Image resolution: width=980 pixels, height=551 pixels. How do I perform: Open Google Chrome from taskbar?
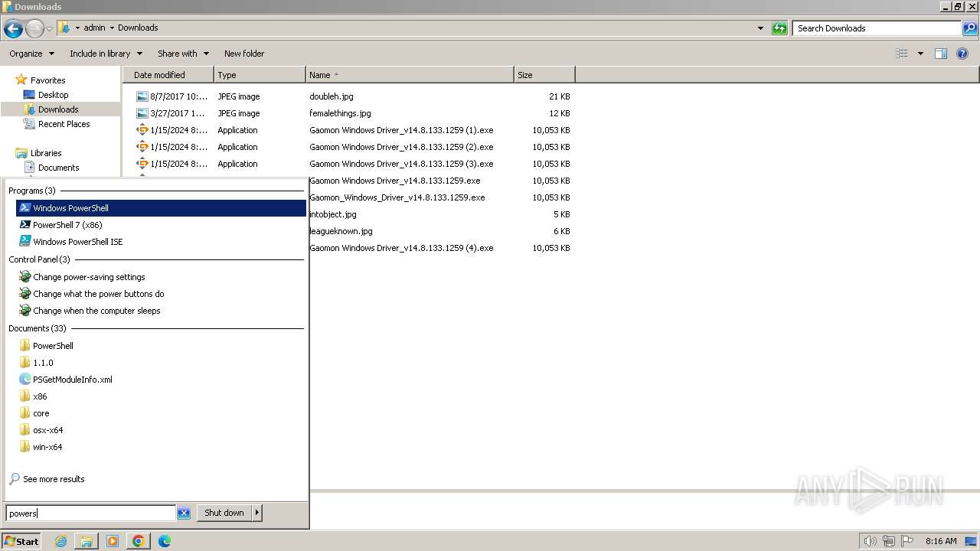pyautogui.click(x=139, y=541)
